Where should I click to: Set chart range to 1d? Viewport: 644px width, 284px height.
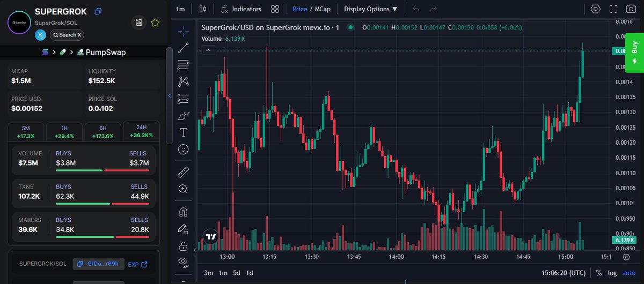pyautogui.click(x=250, y=273)
